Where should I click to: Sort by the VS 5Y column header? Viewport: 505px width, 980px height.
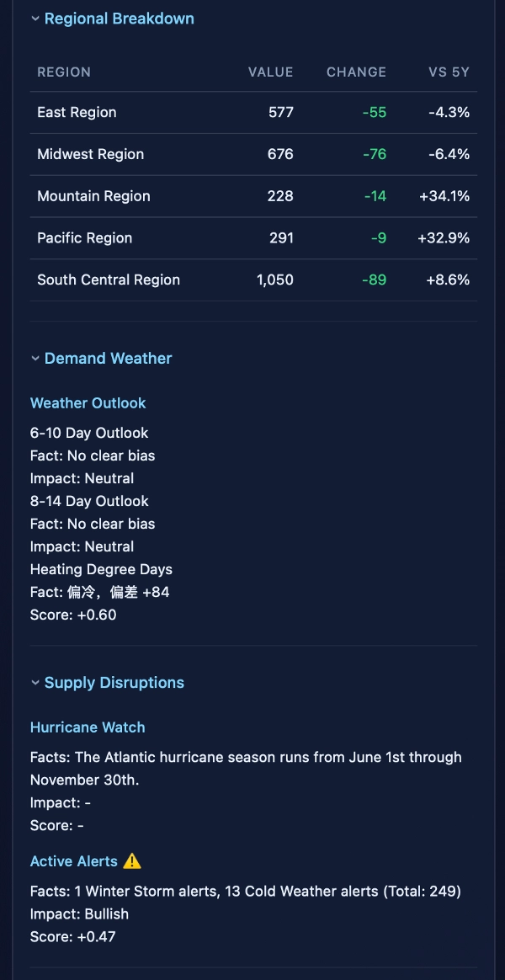pos(449,72)
